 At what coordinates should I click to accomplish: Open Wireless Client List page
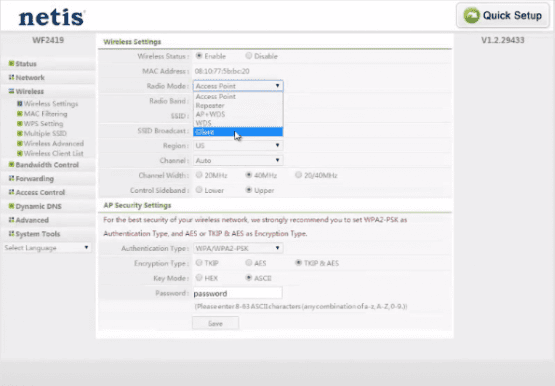pyautogui.click(x=54, y=153)
